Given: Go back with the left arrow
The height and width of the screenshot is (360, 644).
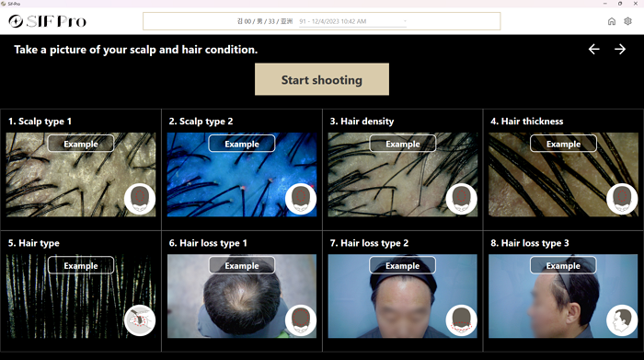Looking at the screenshot, I should click(x=594, y=50).
